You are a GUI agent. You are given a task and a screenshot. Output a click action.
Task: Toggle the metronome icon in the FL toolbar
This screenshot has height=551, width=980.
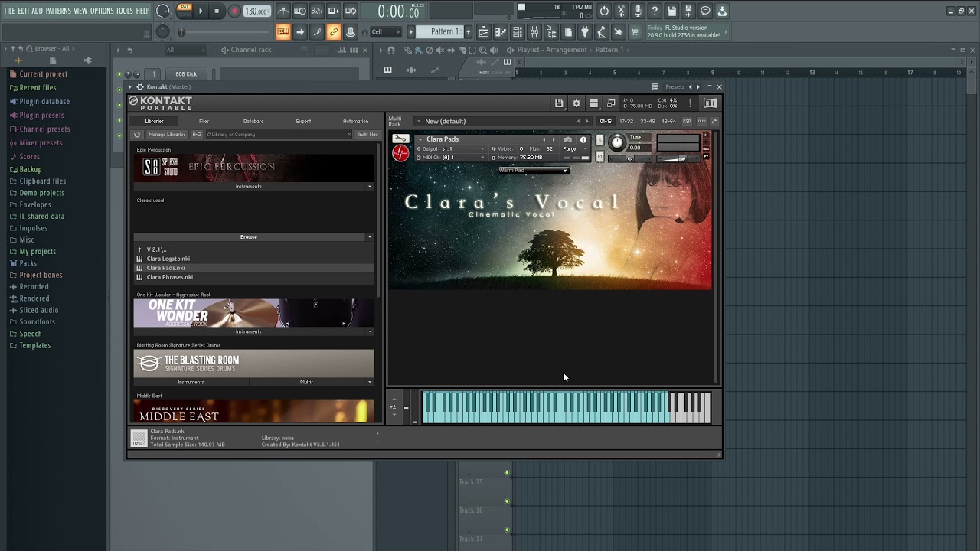click(283, 11)
